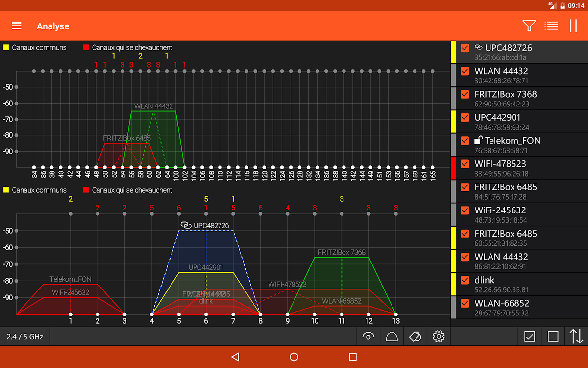
Task: Uncheck the Telekom_FON network checkbox
Action: coord(465,141)
